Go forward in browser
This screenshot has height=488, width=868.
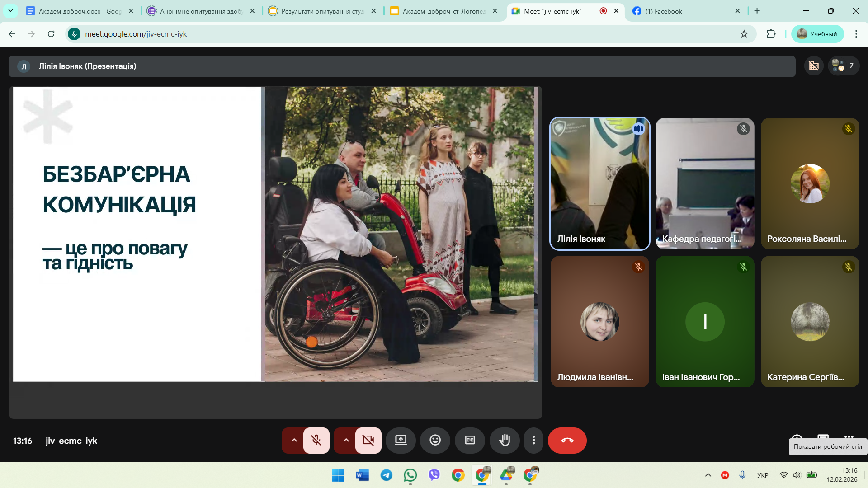point(32,34)
